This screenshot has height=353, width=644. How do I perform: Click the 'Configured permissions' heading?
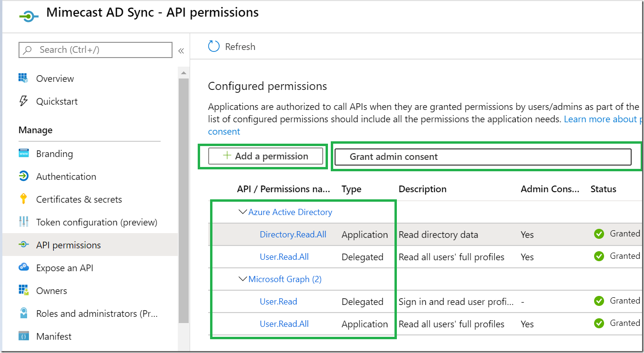268,86
